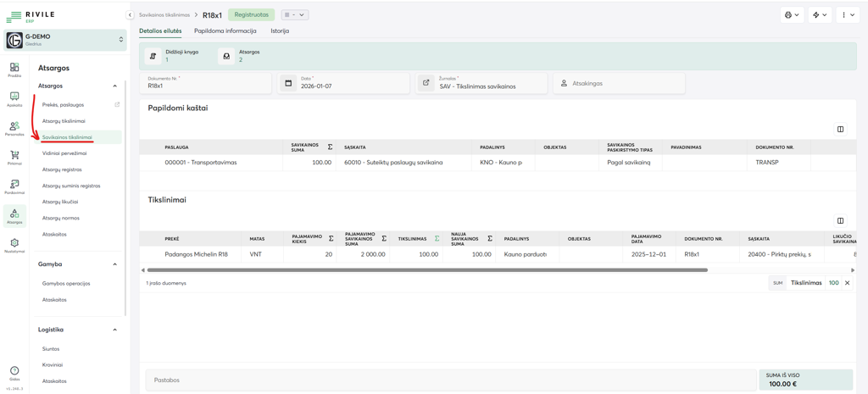This screenshot has width=868, height=394.
Task: Toggle sum on Savikainos suma column sigma
Action: pyautogui.click(x=330, y=147)
